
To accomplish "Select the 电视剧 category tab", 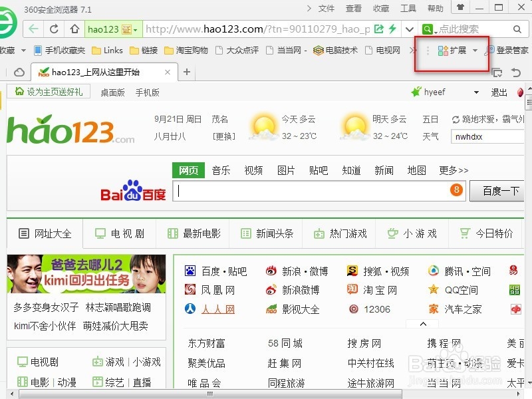I will pos(120,233).
